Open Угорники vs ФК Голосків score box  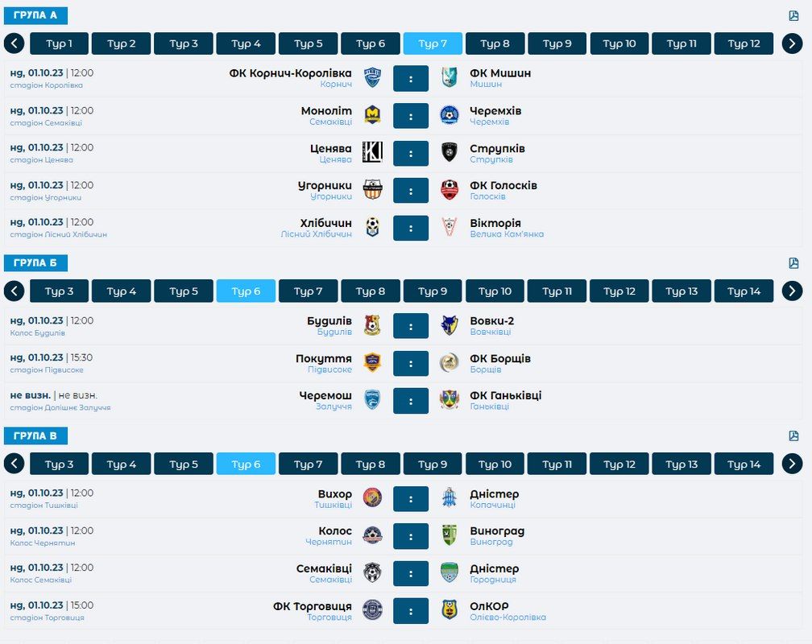tap(411, 191)
